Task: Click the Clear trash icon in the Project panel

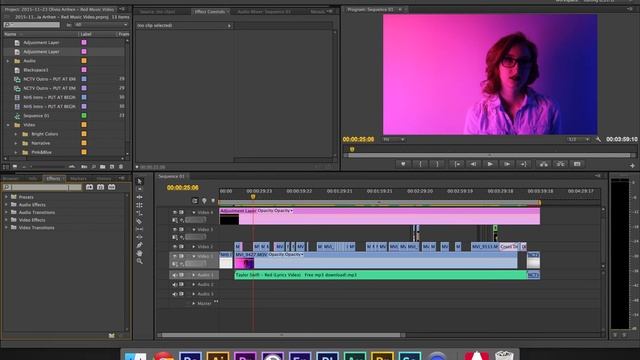Action: coord(121,167)
